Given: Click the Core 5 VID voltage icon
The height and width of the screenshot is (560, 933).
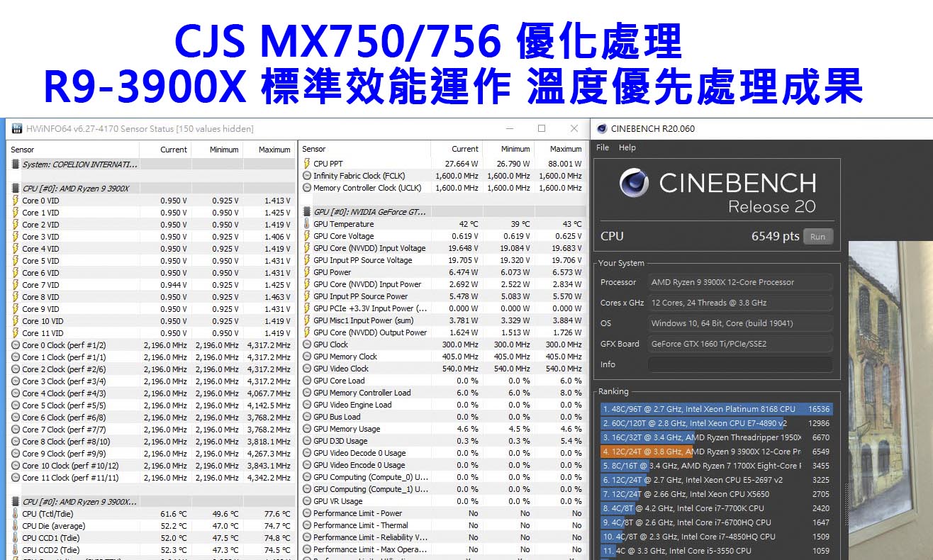Looking at the screenshot, I should click(x=16, y=261).
